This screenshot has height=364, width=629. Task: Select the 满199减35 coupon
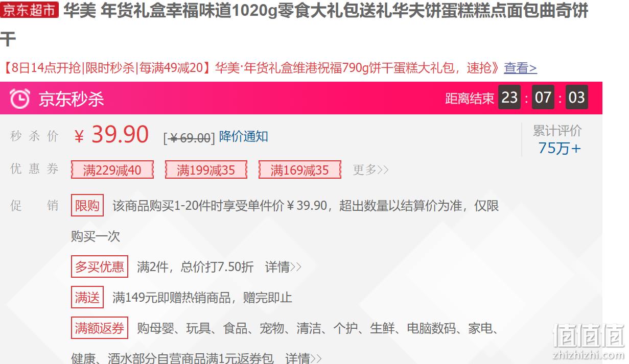206,170
